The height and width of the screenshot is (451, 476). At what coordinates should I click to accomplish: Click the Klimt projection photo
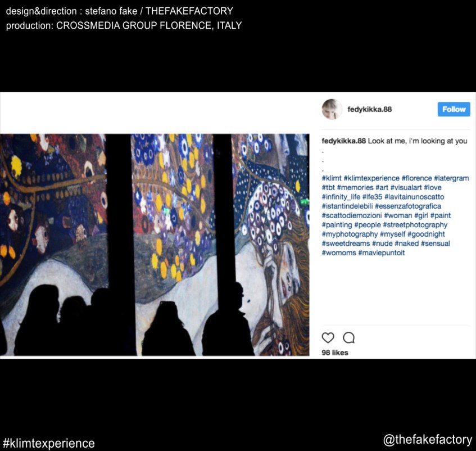[155, 245]
